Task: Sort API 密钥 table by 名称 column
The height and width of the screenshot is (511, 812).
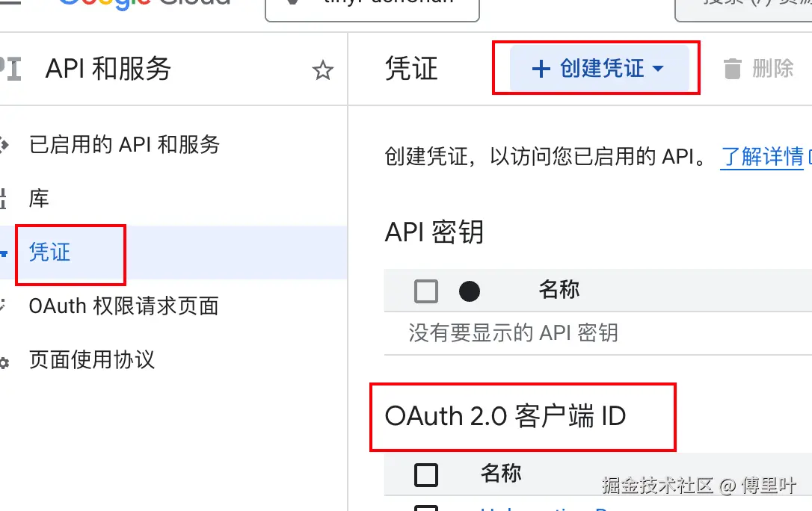Action: [x=559, y=289]
